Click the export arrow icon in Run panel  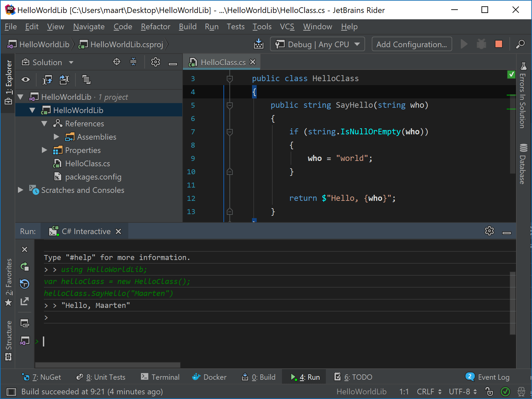(25, 301)
